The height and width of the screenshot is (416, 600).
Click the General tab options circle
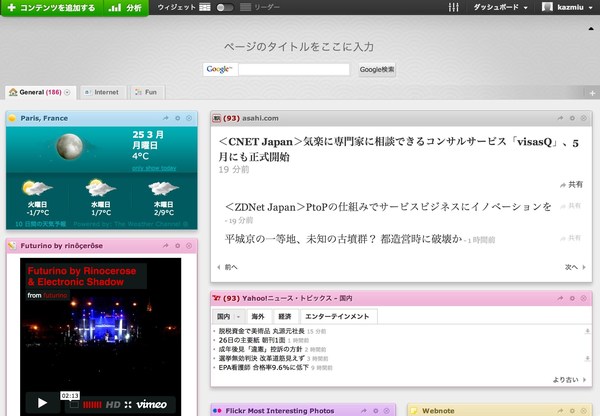(68, 92)
